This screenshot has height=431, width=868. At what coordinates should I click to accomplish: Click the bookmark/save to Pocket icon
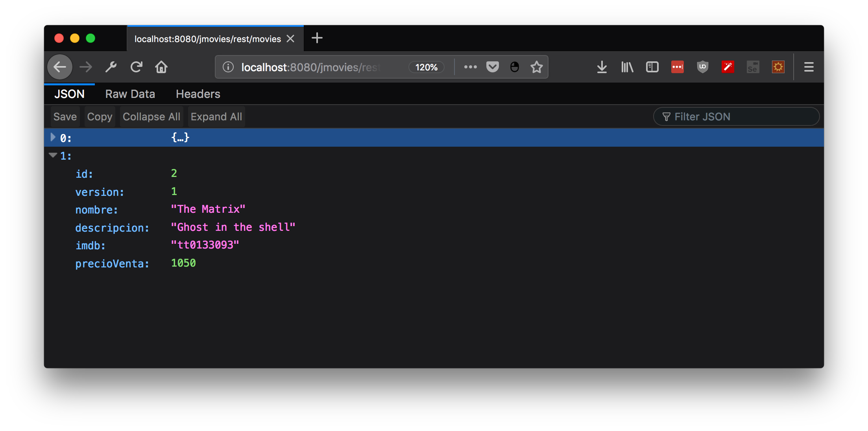tap(493, 67)
